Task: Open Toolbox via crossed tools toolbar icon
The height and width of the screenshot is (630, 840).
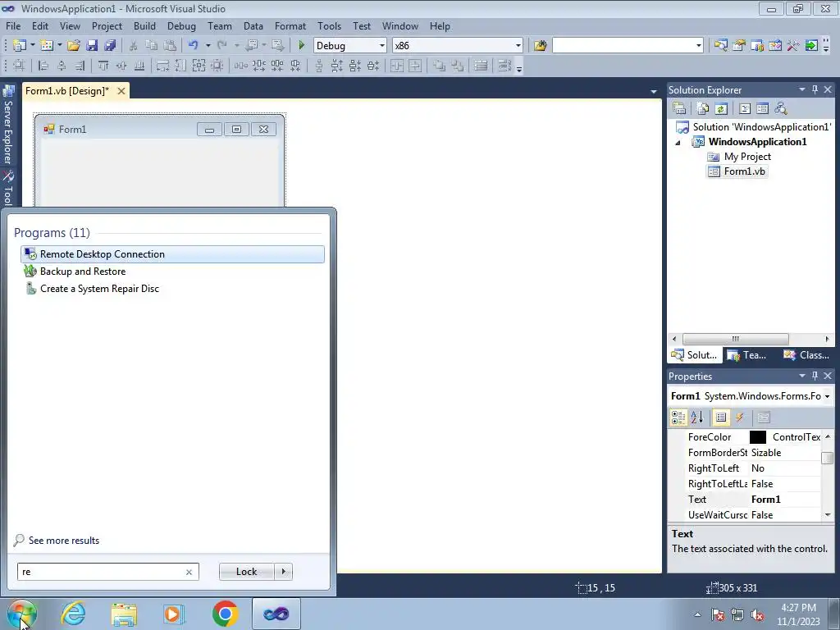Action: pyautogui.click(x=793, y=46)
